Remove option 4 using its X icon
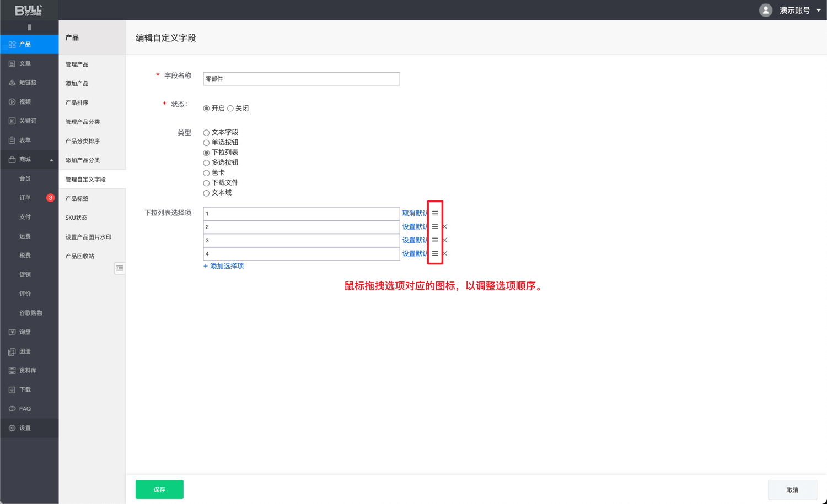 pyautogui.click(x=445, y=254)
